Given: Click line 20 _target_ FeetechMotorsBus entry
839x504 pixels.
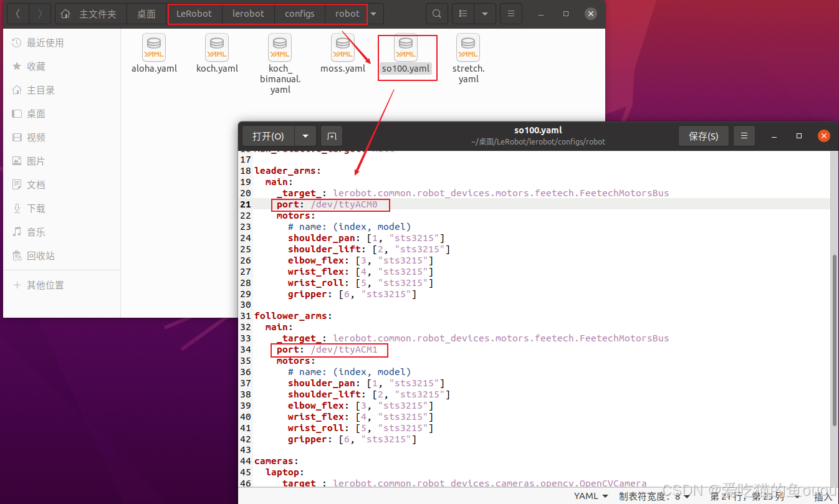Looking at the screenshot, I should click(472, 193).
